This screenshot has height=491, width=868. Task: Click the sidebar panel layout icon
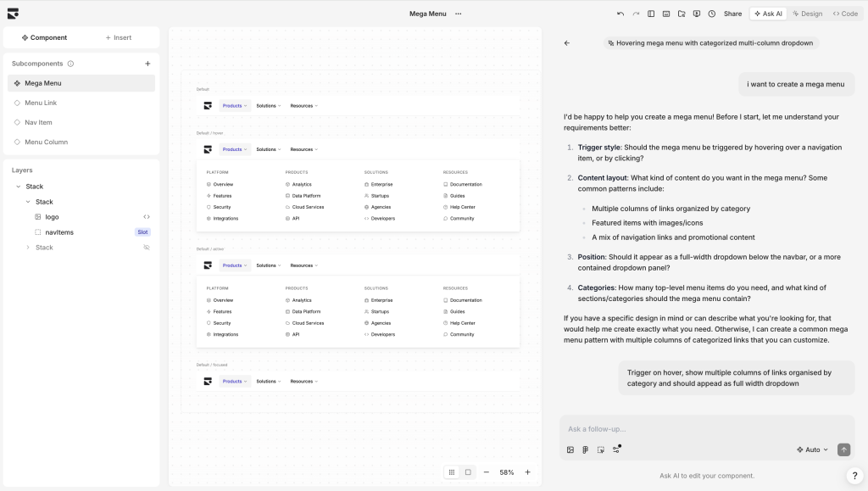point(651,14)
